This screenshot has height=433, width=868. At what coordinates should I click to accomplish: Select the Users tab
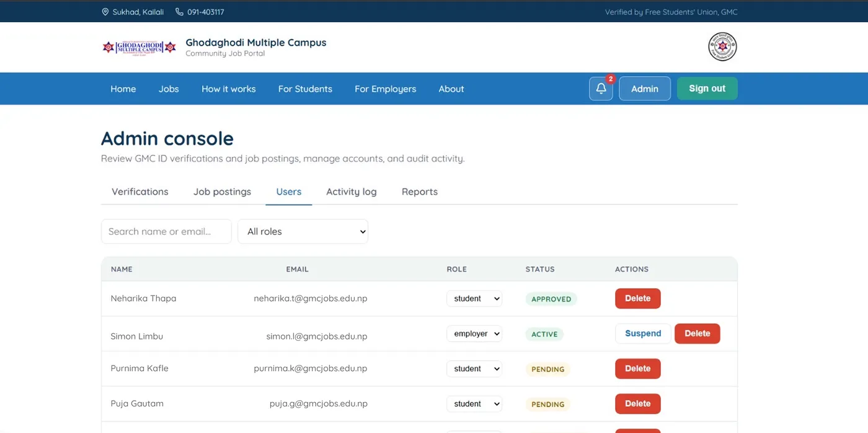pos(289,191)
